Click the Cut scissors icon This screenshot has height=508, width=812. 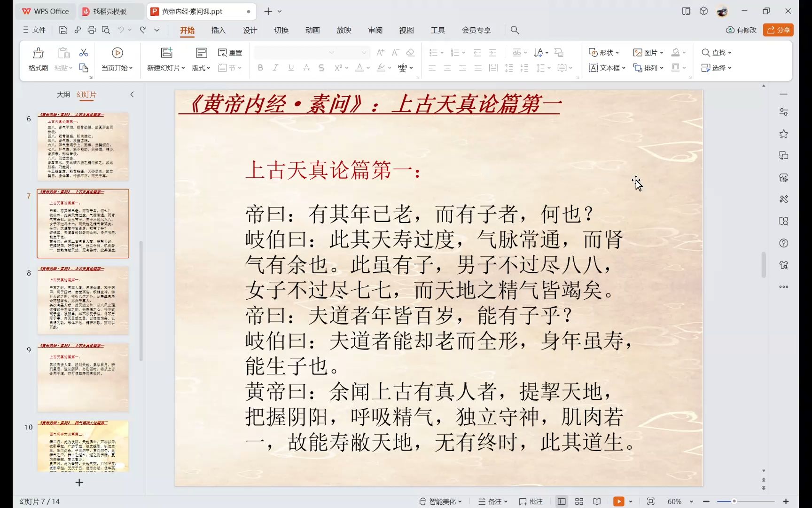[84, 52]
